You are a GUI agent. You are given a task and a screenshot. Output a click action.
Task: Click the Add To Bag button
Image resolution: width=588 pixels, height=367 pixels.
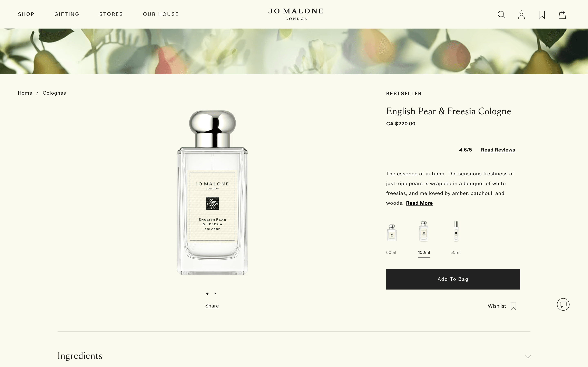[x=453, y=279]
